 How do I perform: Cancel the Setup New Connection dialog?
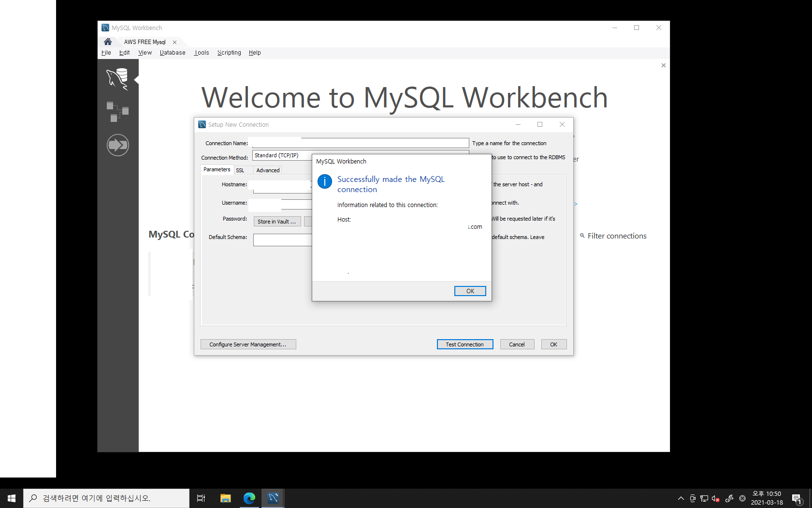tap(517, 344)
